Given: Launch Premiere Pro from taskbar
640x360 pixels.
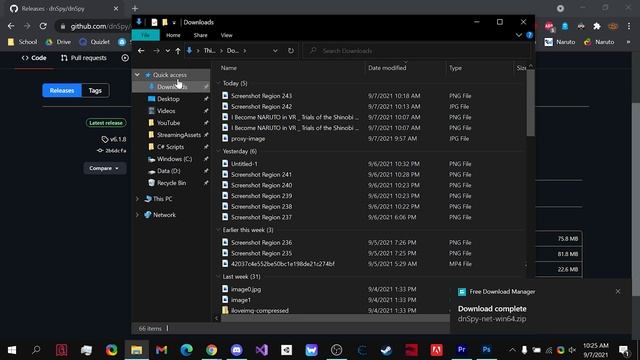Looking at the screenshot, I should (462, 350).
